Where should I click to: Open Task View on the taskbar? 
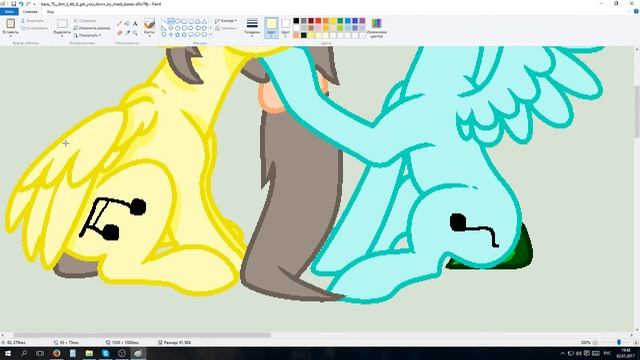(40, 353)
